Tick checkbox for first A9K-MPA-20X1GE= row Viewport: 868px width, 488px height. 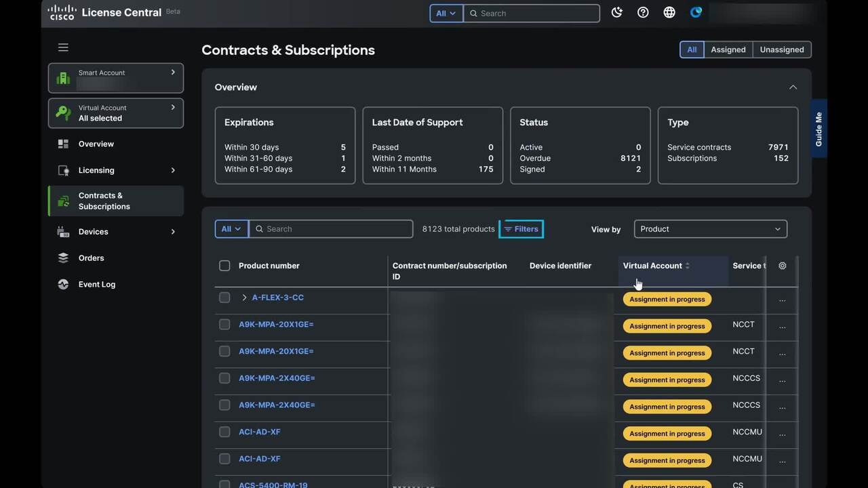(224, 324)
